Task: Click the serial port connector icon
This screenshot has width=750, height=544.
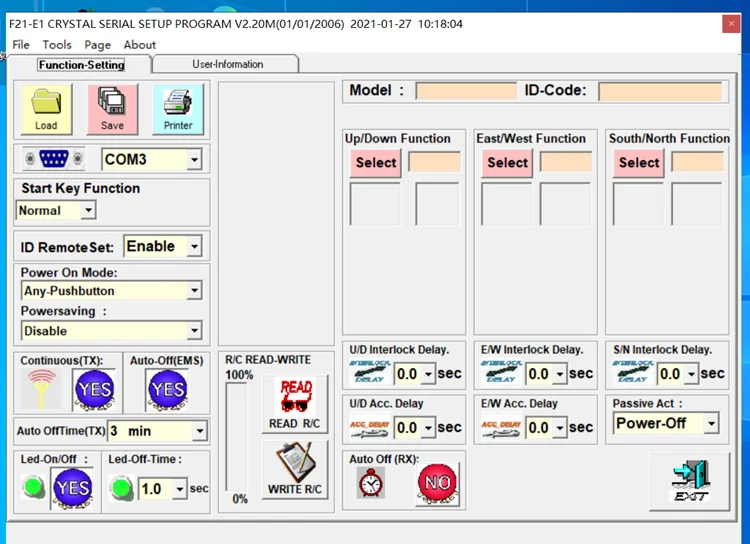Action: pyautogui.click(x=54, y=159)
